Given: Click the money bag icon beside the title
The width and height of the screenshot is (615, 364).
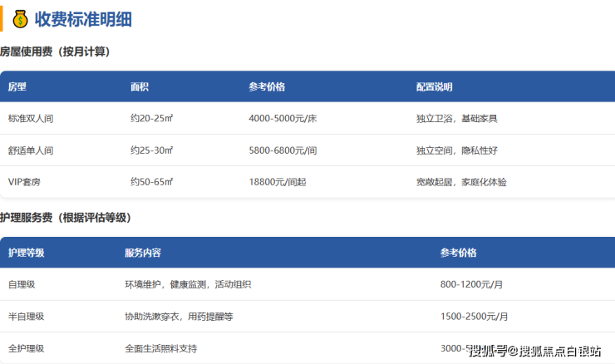Looking at the screenshot, I should click(20, 18).
